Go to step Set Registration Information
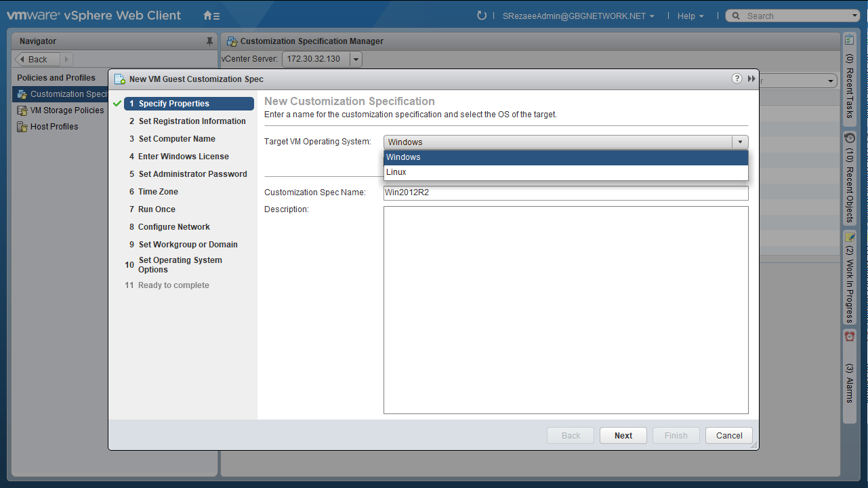The image size is (868, 488). (192, 121)
